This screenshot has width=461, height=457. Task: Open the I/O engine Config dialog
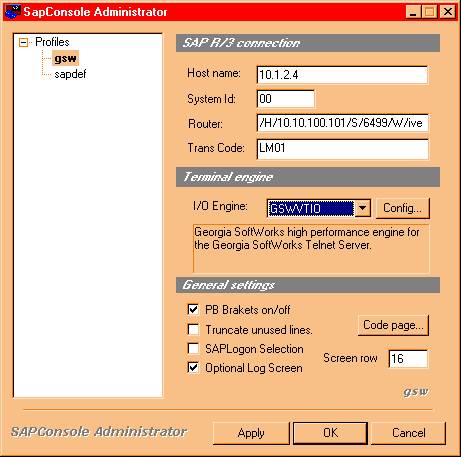[x=402, y=208]
